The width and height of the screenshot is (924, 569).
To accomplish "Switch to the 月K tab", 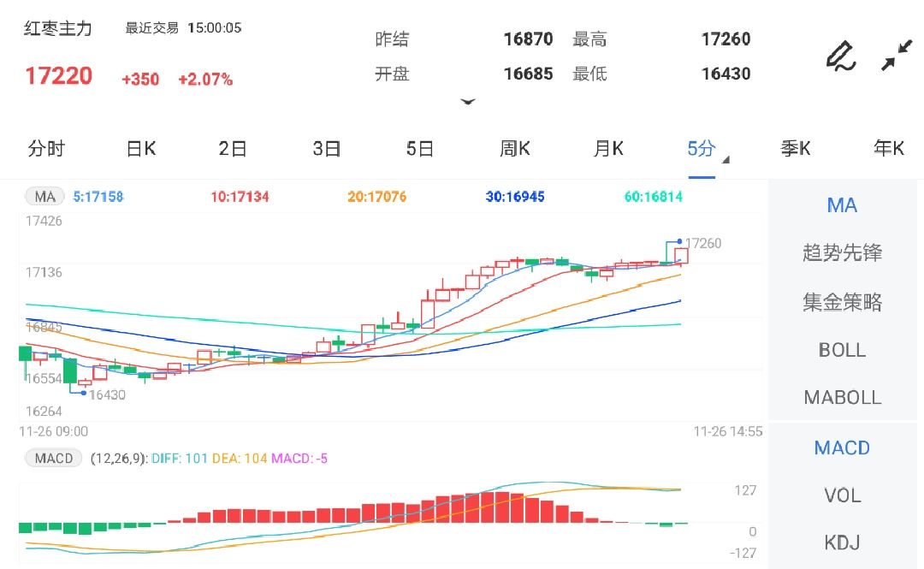I will pyautogui.click(x=607, y=148).
